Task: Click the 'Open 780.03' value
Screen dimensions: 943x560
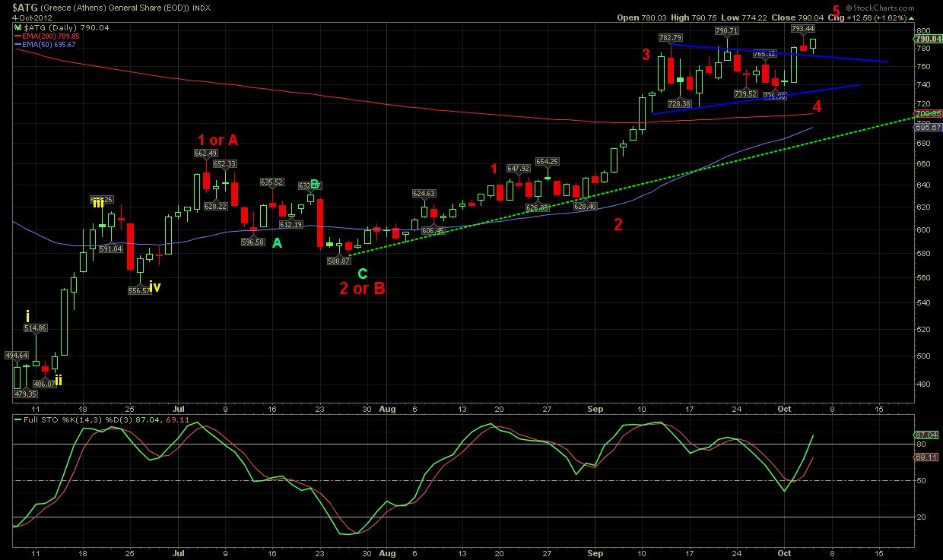Action: 643,17
